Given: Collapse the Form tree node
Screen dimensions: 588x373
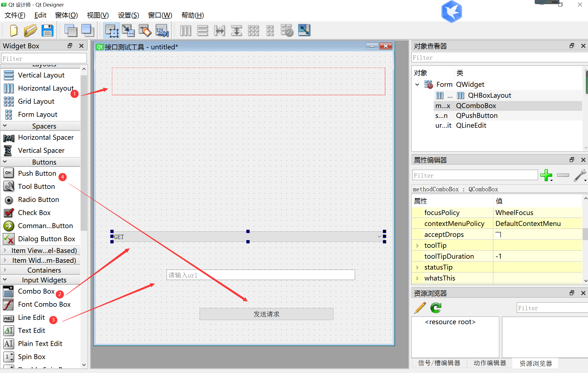Looking at the screenshot, I should (417, 85).
